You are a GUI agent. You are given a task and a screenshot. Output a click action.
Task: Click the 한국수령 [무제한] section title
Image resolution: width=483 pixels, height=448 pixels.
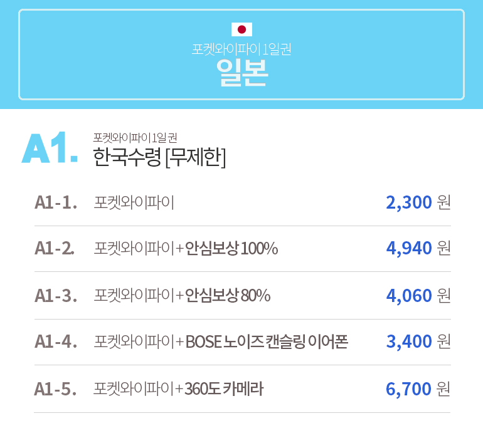tap(159, 157)
